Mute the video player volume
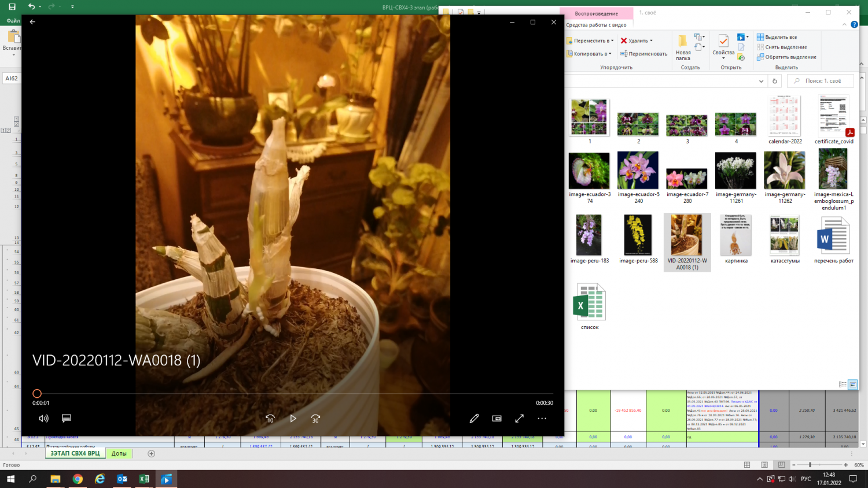The height and width of the screenshot is (488, 868). tap(43, 418)
